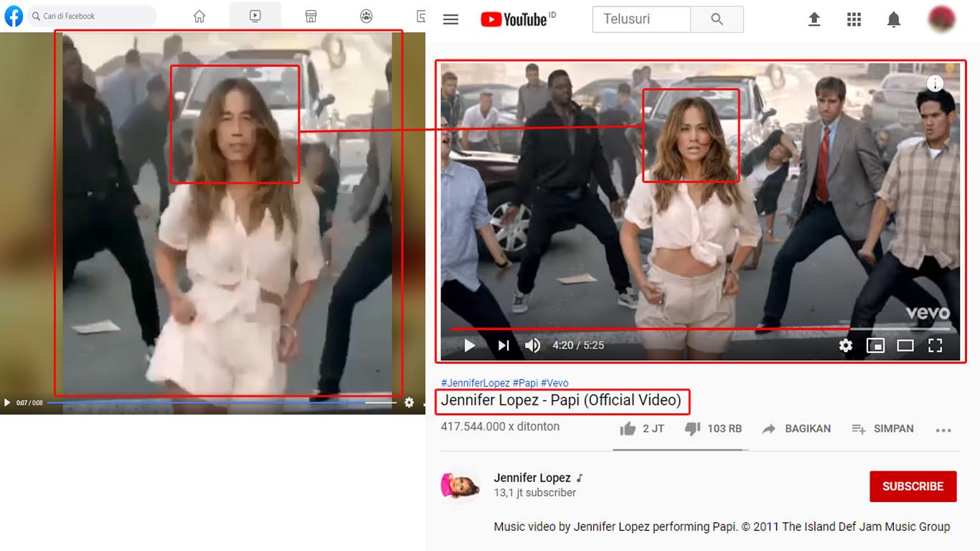This screenshot has width=980, height=551.
Task: Seek on the YouTube red progress bar
Action: coord(700,329)
